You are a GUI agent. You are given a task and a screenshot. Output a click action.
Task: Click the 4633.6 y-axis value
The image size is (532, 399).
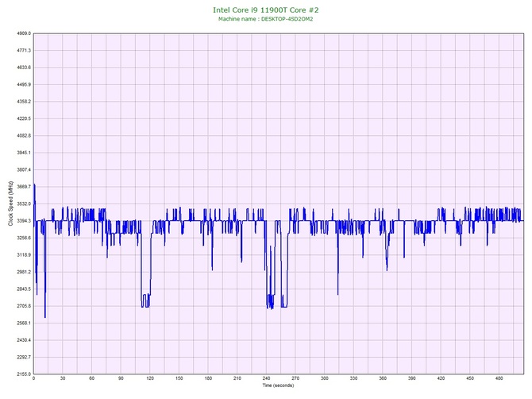point(24,68)
